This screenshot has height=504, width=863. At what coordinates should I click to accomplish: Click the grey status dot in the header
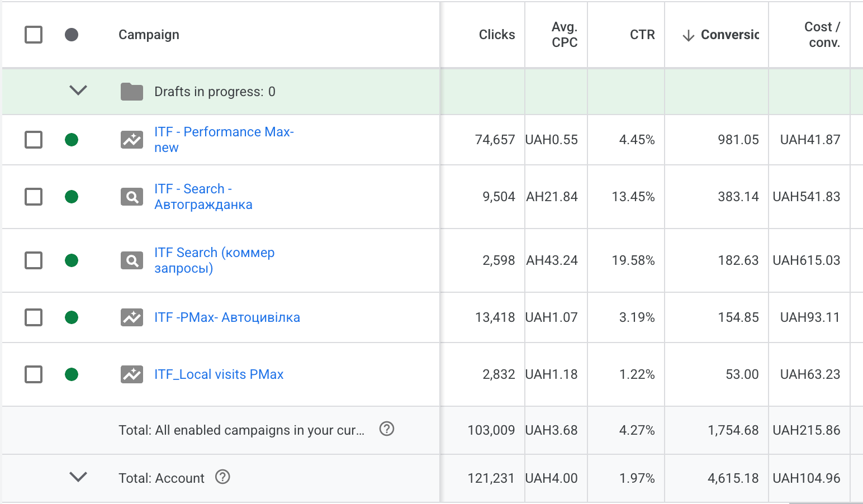72,35
